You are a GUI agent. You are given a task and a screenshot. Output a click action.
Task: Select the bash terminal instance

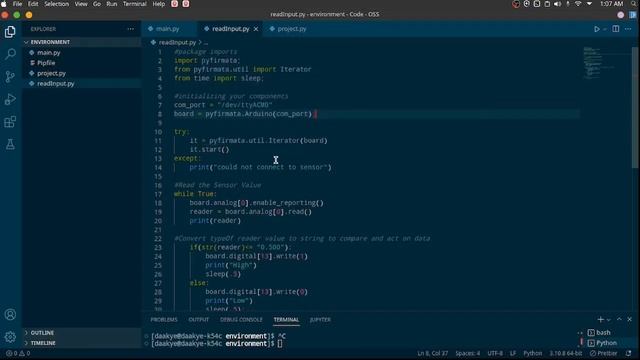602,333
